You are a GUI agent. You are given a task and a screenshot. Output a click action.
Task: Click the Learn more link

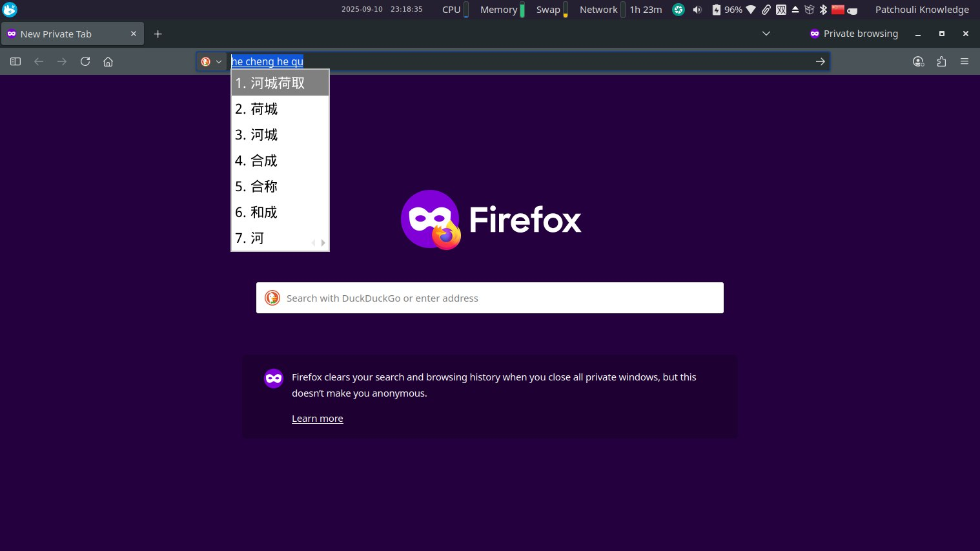pyautogui.click(x=317, y=418)
